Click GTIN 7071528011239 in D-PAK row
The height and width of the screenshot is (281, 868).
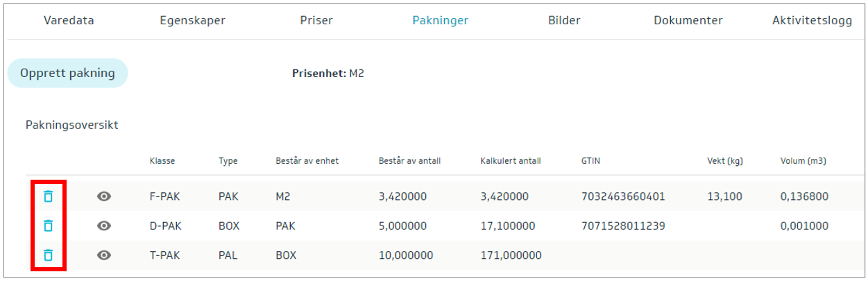point(623,225)
